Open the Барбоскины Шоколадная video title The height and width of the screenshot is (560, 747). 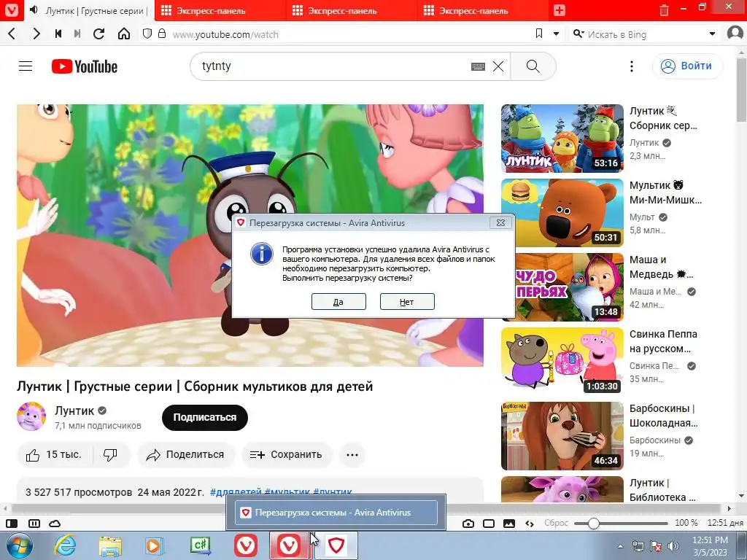[x=663, y=416]
